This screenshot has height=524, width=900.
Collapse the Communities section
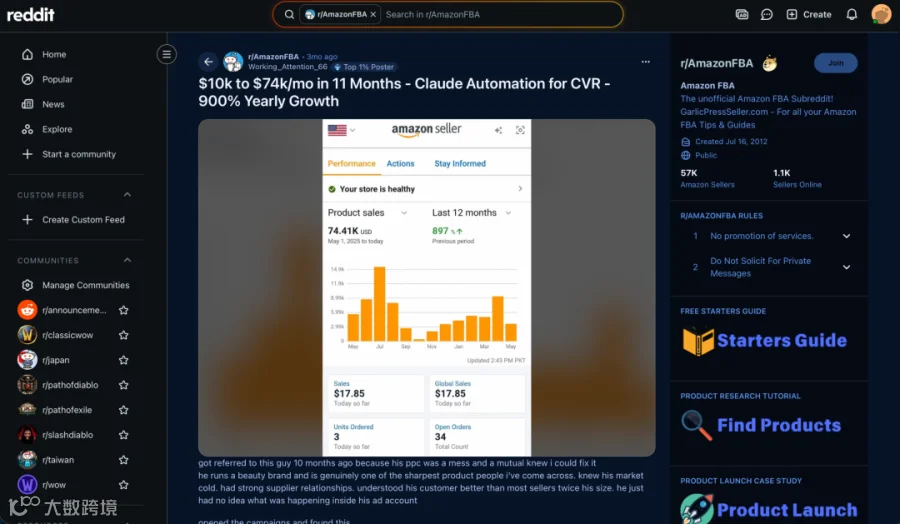(127, 261)
